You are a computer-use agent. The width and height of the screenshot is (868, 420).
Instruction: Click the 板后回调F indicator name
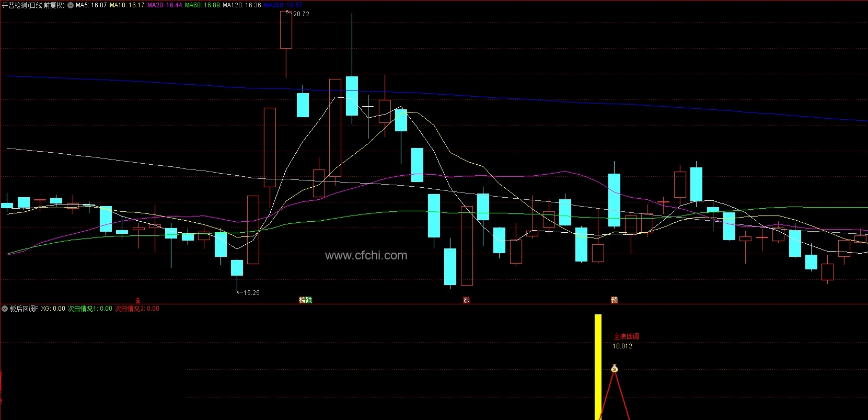pos(24,309)
